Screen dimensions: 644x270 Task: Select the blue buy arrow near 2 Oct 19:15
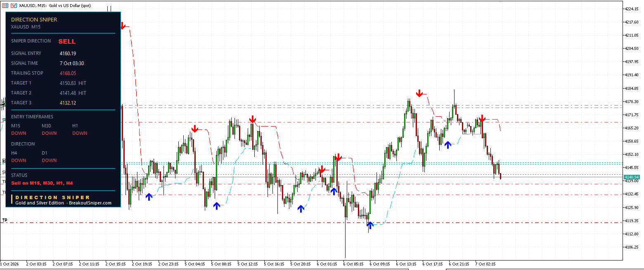tap(149, 197)
